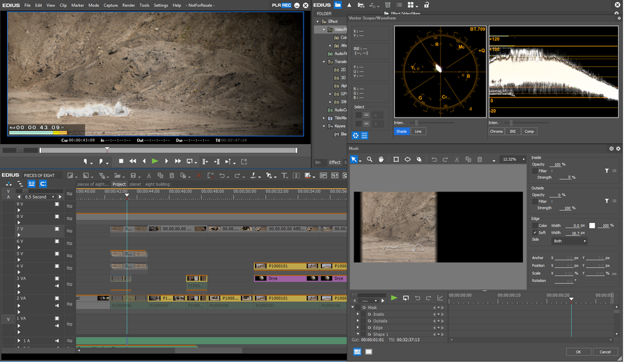Tick the Color edge checkbox

[x=535, y=226]
